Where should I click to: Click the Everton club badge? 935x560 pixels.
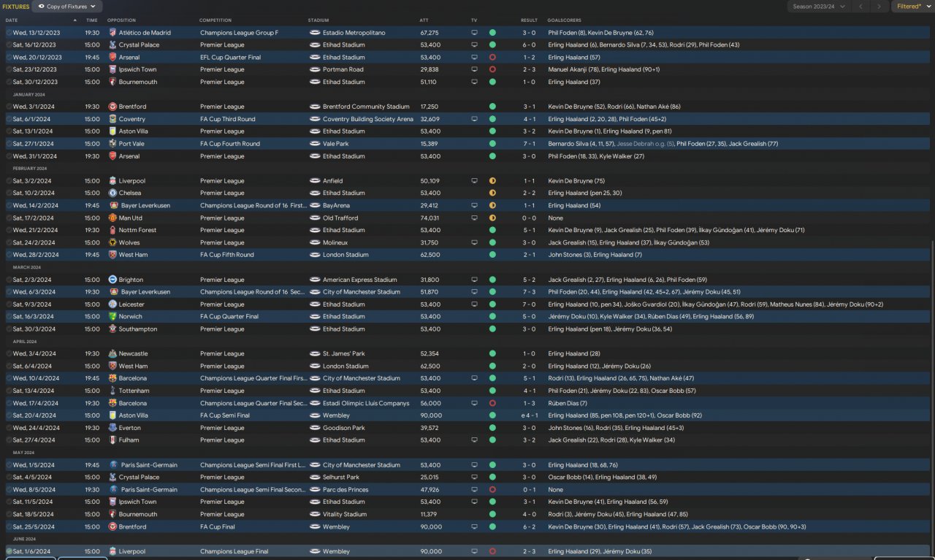tap(112, 428)
